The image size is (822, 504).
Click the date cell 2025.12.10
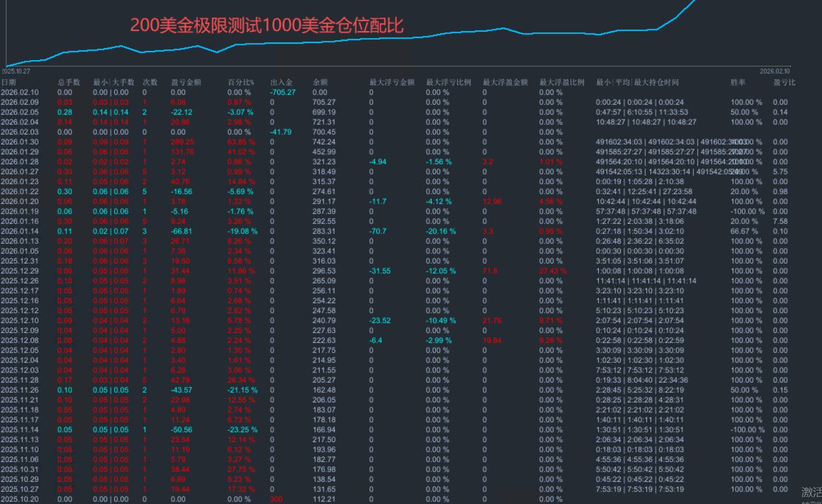tap(20, 320)
